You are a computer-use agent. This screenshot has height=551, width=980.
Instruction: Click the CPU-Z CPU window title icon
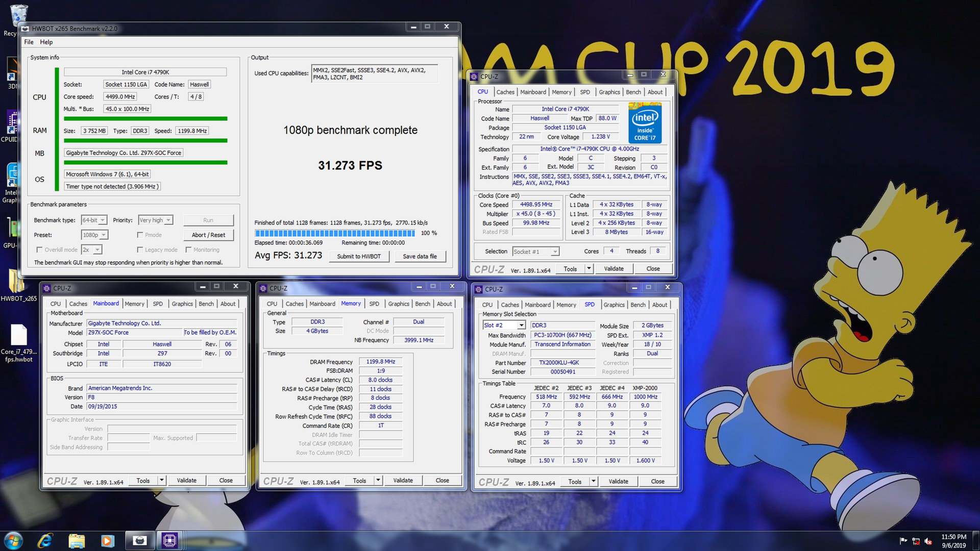474,77
